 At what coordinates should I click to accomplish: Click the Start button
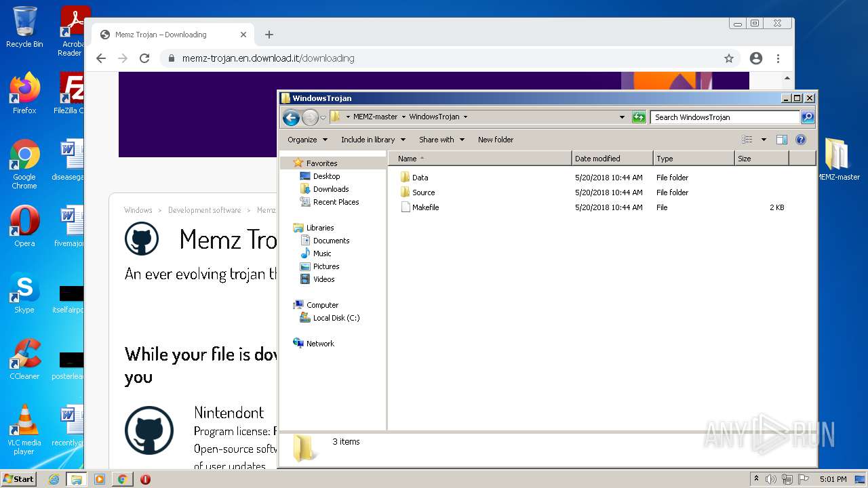18,479
